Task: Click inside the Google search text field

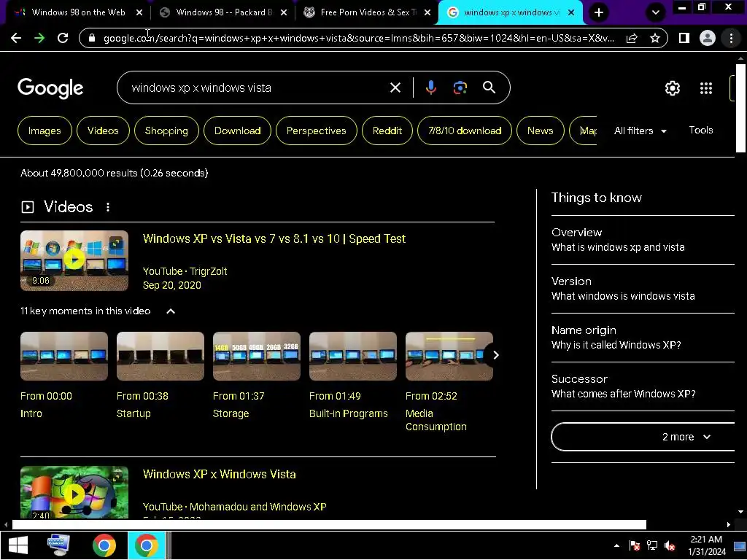Action: (x=258, y=87)
